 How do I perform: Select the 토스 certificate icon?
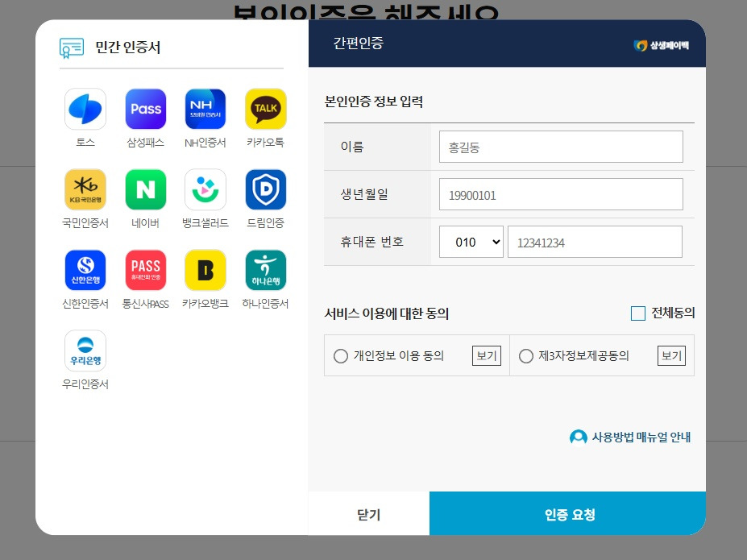[x=85, y=109]
